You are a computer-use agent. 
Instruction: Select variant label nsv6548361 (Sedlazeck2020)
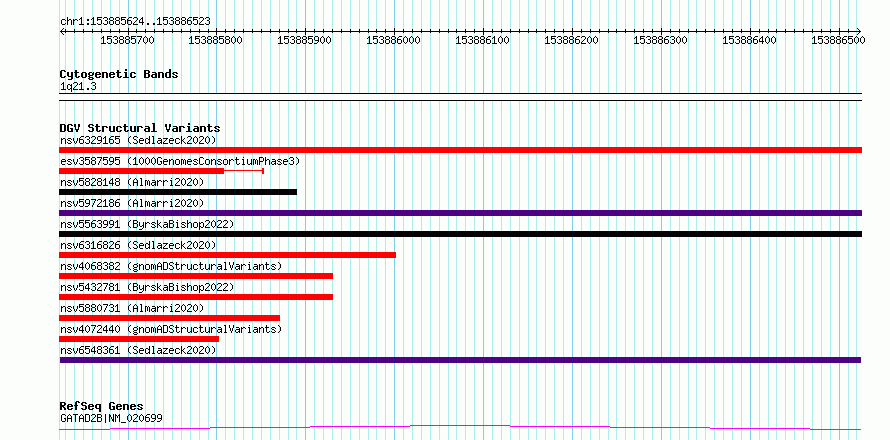point(138,350)
